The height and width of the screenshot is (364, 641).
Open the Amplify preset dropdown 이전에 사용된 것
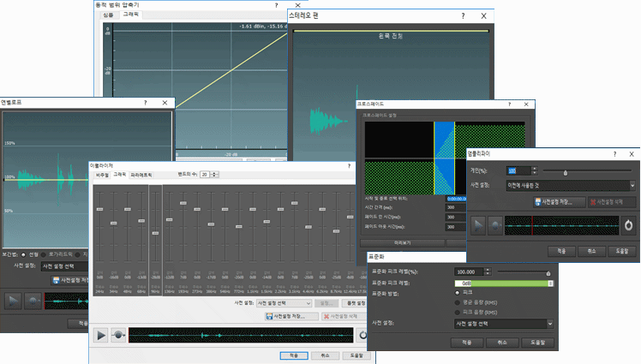coord(571,186)
